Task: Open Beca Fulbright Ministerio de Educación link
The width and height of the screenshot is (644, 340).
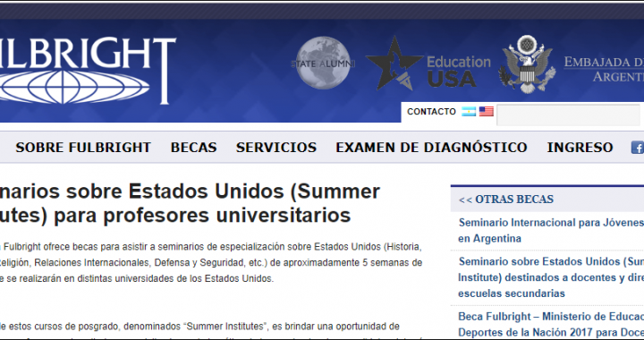Action: 551,324
